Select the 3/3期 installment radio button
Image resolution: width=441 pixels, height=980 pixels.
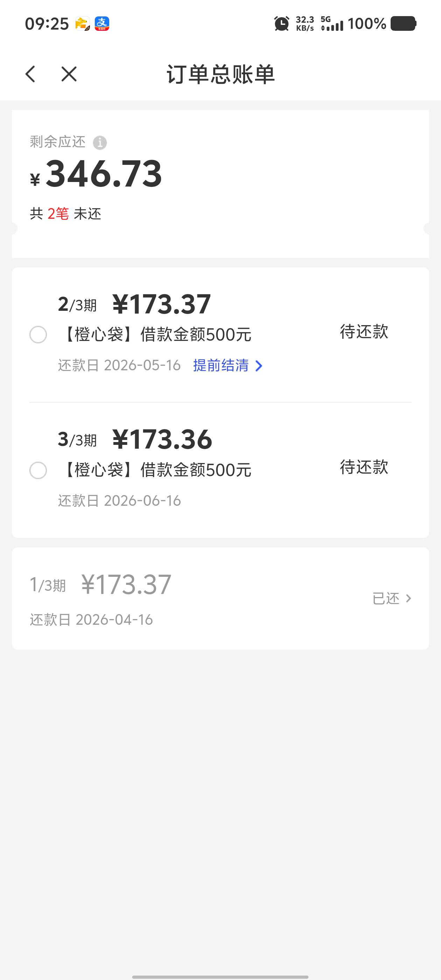[x=38, y=471]
